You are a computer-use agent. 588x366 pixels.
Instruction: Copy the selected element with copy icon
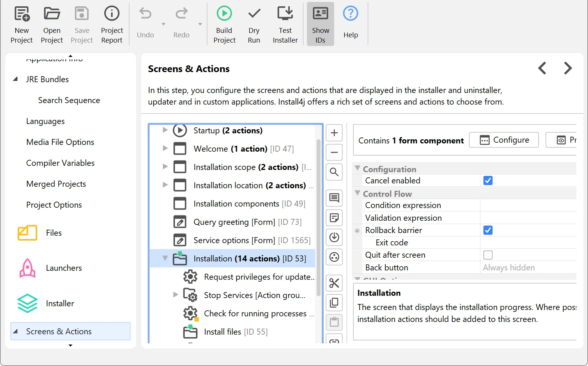pyautogui.click(x=334, y=303)
